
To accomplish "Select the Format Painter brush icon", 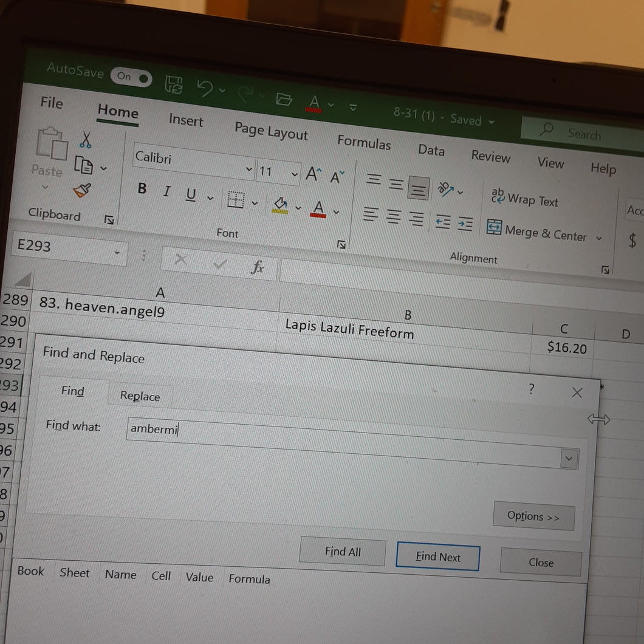I will coord(82,190).
